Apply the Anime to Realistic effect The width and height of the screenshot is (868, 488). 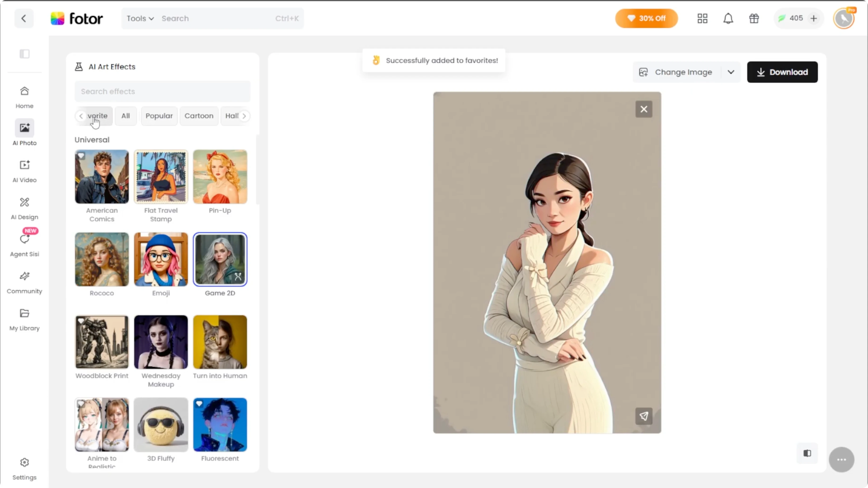coord(102,425)
